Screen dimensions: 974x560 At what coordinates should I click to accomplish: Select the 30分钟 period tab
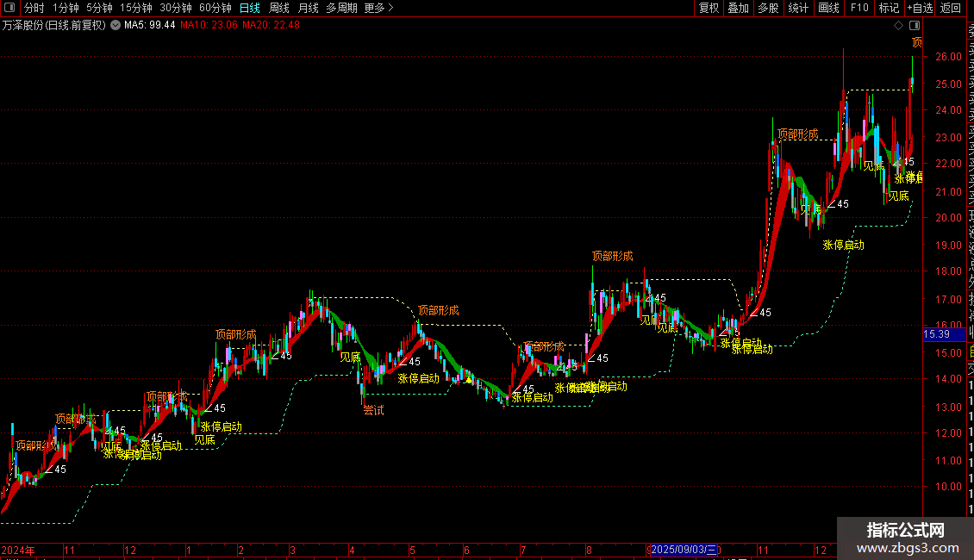click(176, 8)
